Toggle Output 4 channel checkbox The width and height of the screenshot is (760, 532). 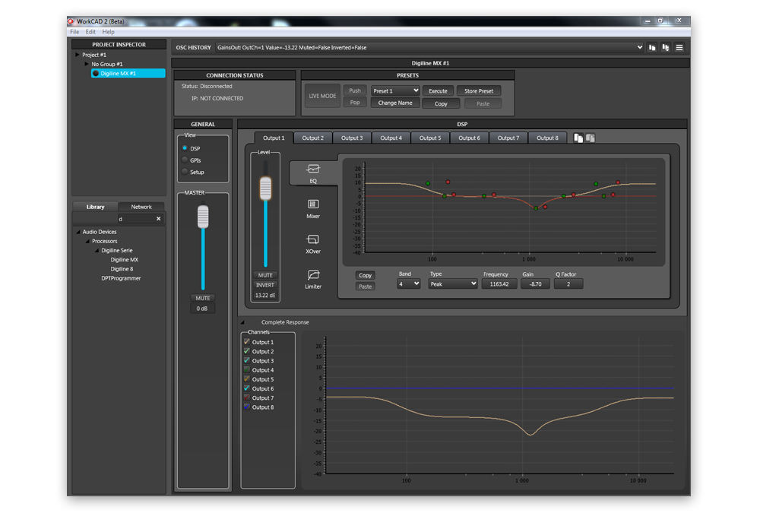coord(247,370)
